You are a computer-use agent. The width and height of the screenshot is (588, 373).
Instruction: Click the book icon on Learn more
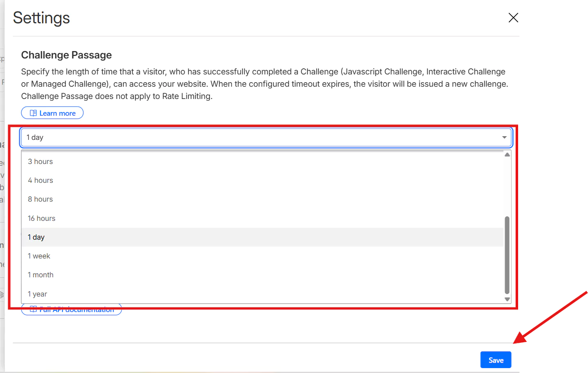[x=33, y=113]
